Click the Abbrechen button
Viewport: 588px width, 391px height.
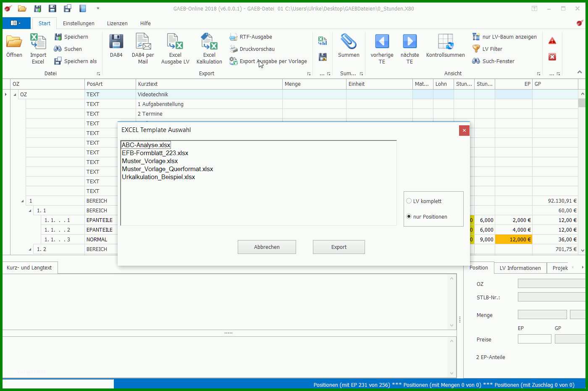267,247
